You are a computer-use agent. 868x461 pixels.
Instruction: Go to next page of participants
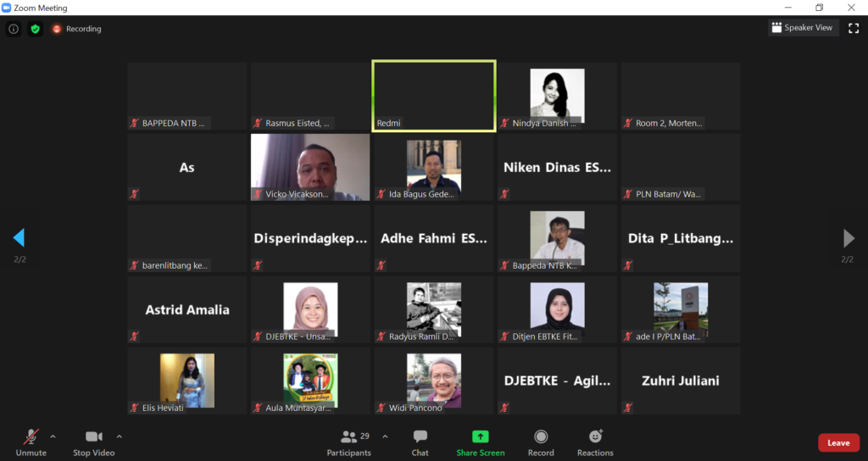[849, 237]
